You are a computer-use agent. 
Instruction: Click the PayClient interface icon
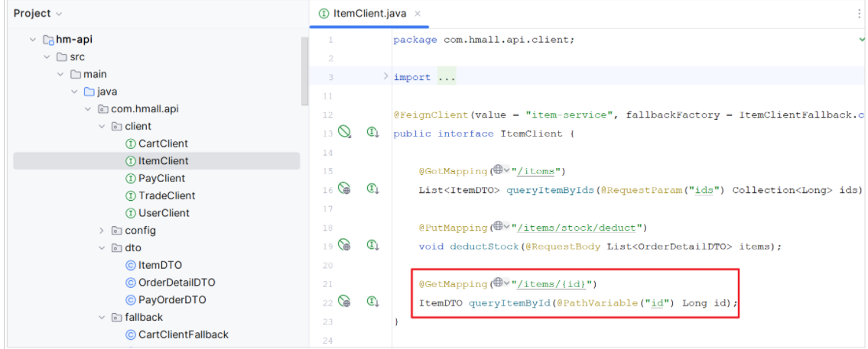131,178
